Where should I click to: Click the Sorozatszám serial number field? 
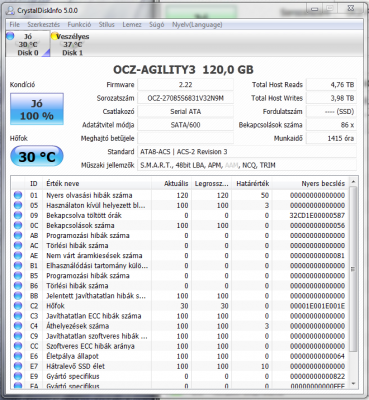point(185,98)
